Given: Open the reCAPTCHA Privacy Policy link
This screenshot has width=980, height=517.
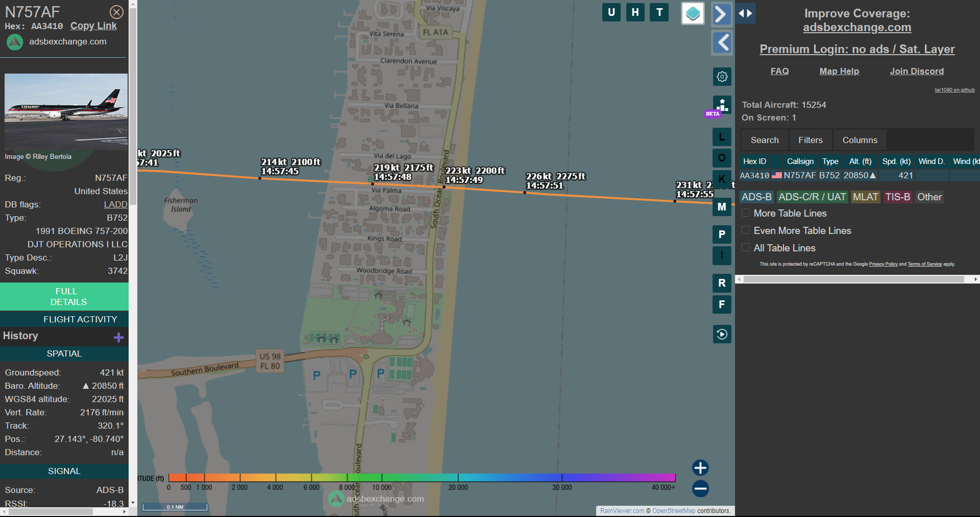Looking at the screenshot, I should [883, 264].
